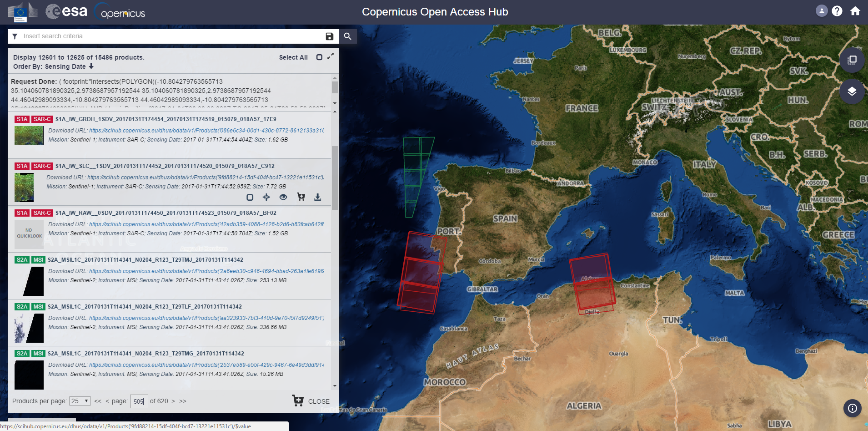Click Select All label text
Screen dimensions: 868x431
click(x=293, y=57)
